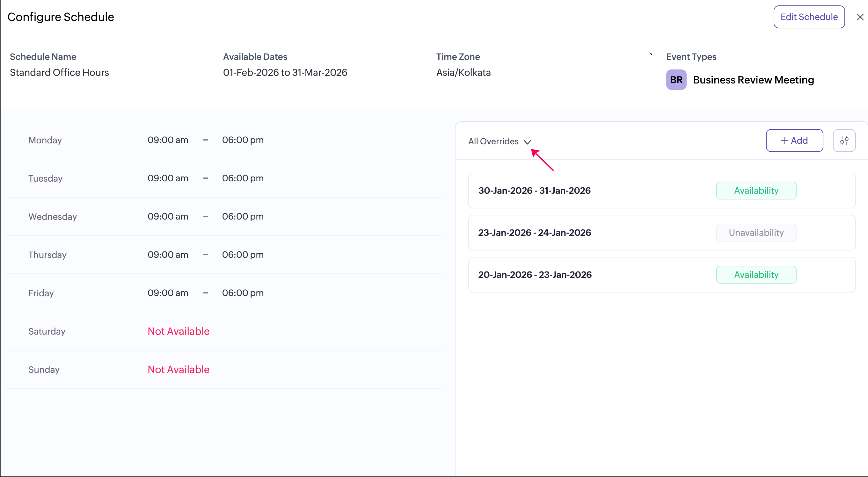
Task: Click Sunday's Not Available text
Action: coord(178,370)
